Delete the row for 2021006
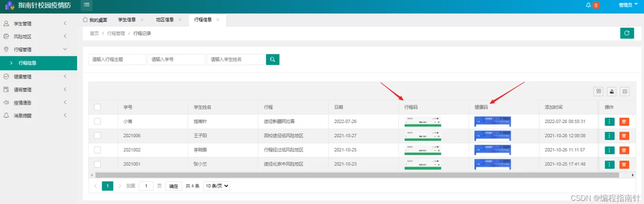 tap(624, 136)
